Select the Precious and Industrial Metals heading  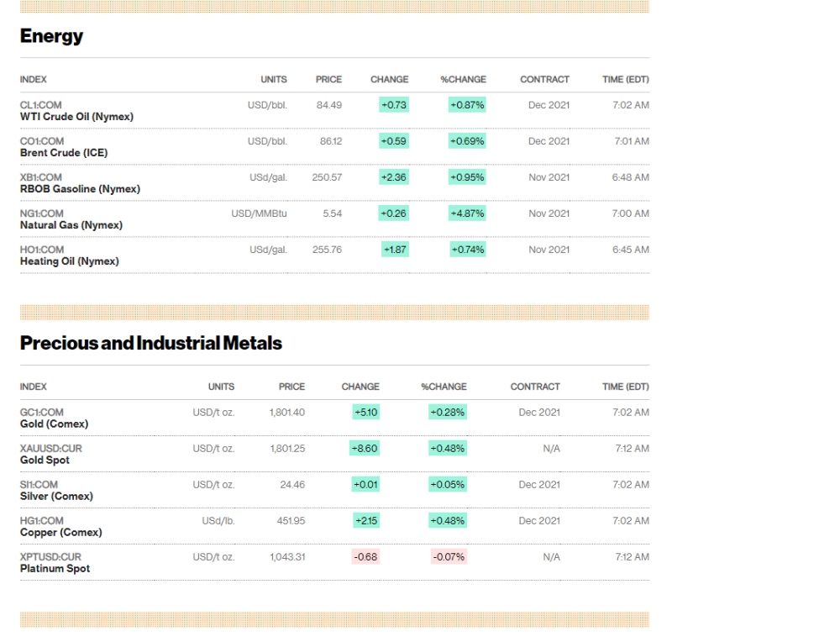point(151,343)
